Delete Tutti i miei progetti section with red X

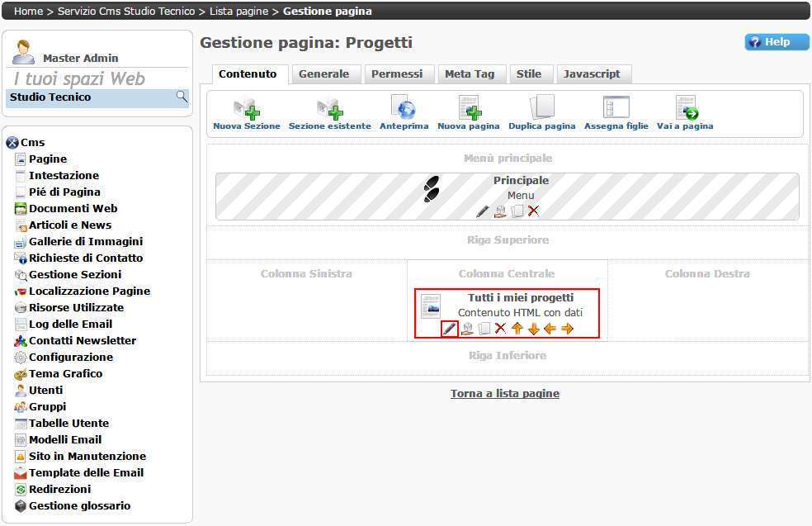pyautogui.click(x=500, y=329)
